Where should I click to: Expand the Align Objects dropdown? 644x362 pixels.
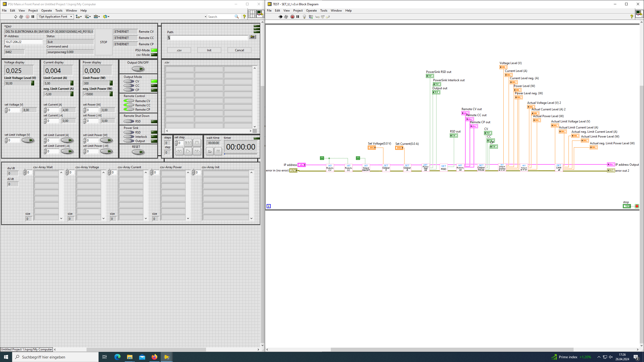pyautogui.click(x=79, y=17)
